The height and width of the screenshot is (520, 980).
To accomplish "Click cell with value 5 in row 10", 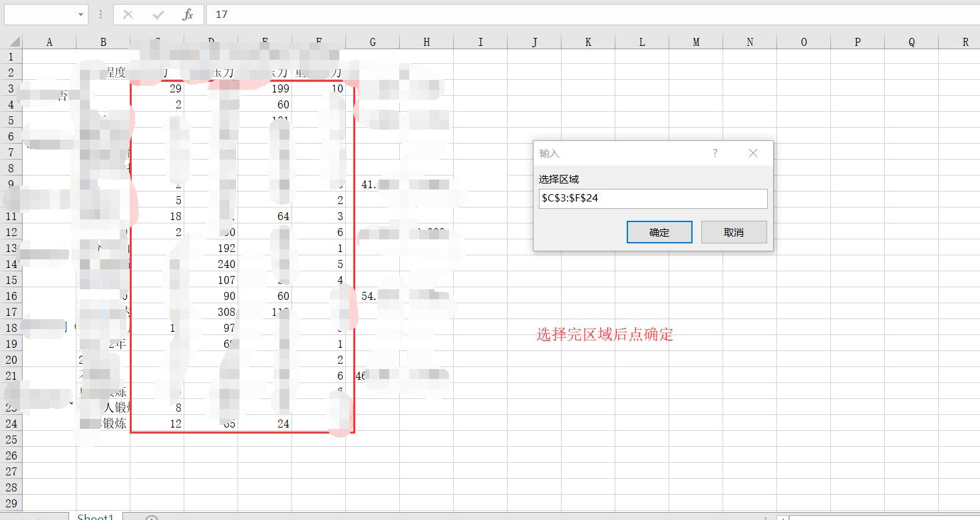I will (x=157, y=200).
